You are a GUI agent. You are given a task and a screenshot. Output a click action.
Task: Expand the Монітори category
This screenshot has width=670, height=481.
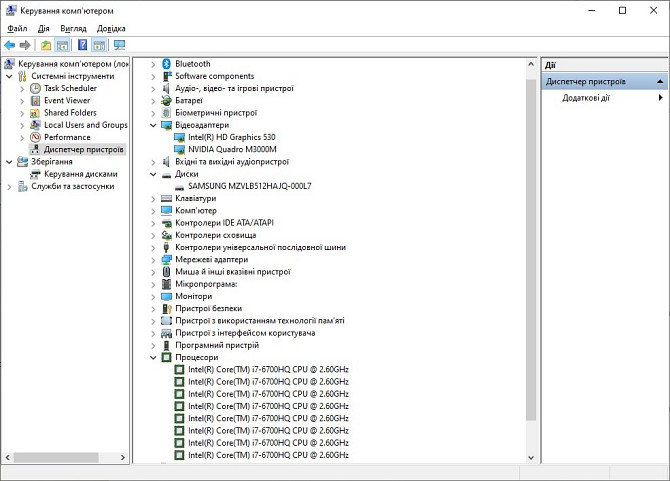click(153, 297)
